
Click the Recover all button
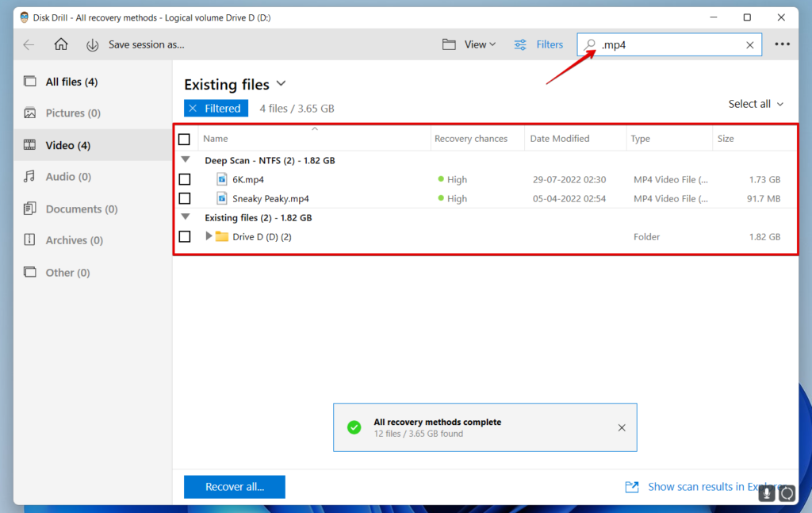tap(234, 486)
